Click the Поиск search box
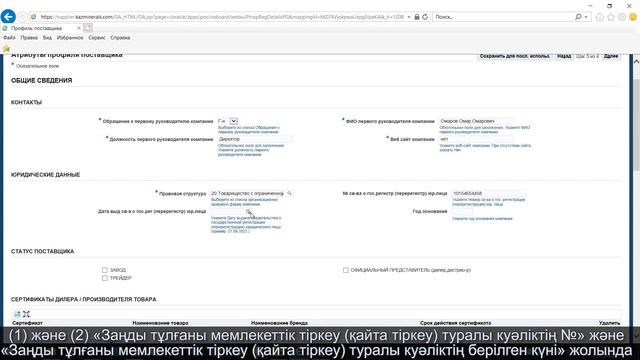Screen dimensions: 640x360 [x=504, y=17]
